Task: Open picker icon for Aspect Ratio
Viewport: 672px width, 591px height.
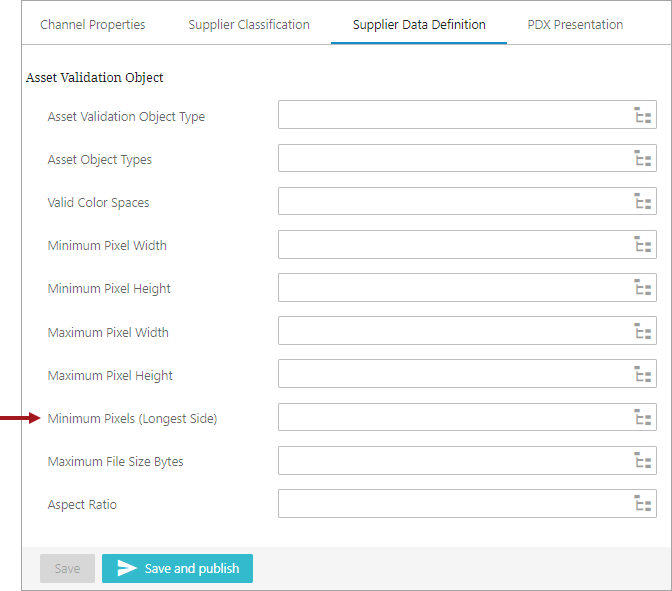Action: 643,504
